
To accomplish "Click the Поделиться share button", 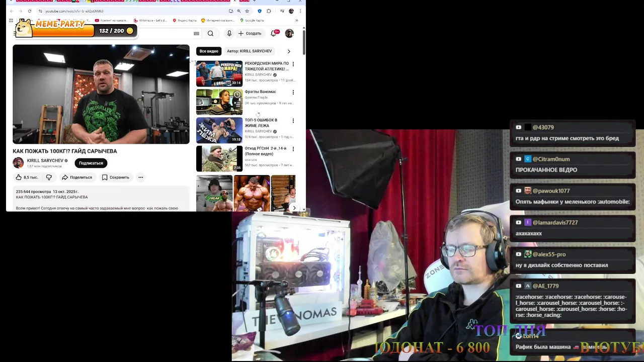I will coord(77,177).
